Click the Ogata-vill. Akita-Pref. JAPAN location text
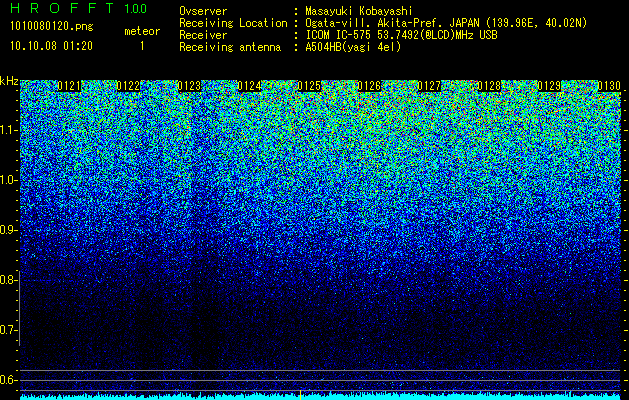Image resolution: width=629 pixels, height=400 pixels. coord(446,23)
